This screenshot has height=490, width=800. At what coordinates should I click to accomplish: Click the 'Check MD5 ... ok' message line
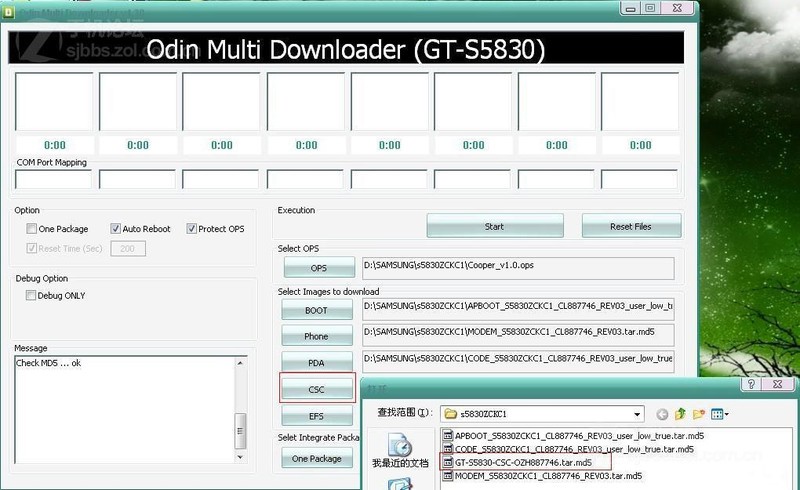pyautogui.click(x=48, y=363)
